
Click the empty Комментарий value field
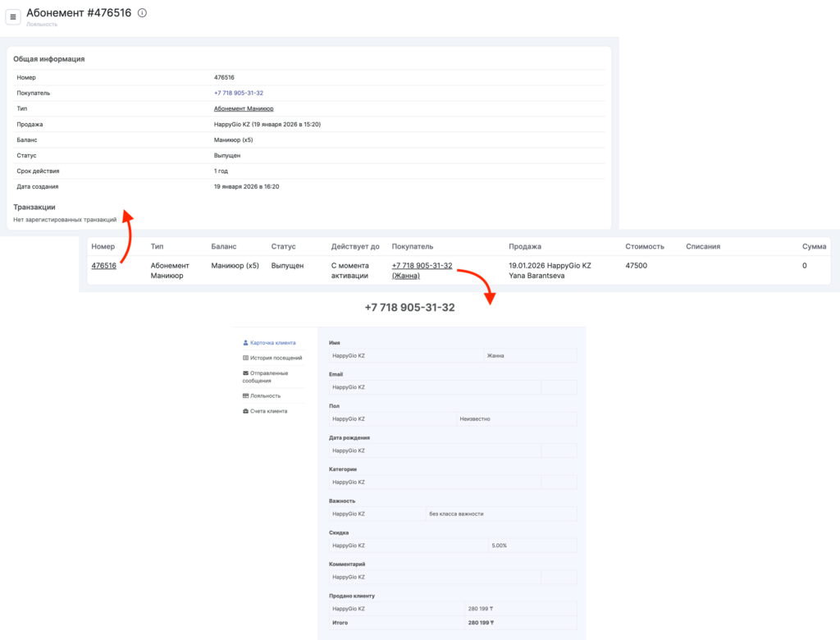(x=559, y=578)
